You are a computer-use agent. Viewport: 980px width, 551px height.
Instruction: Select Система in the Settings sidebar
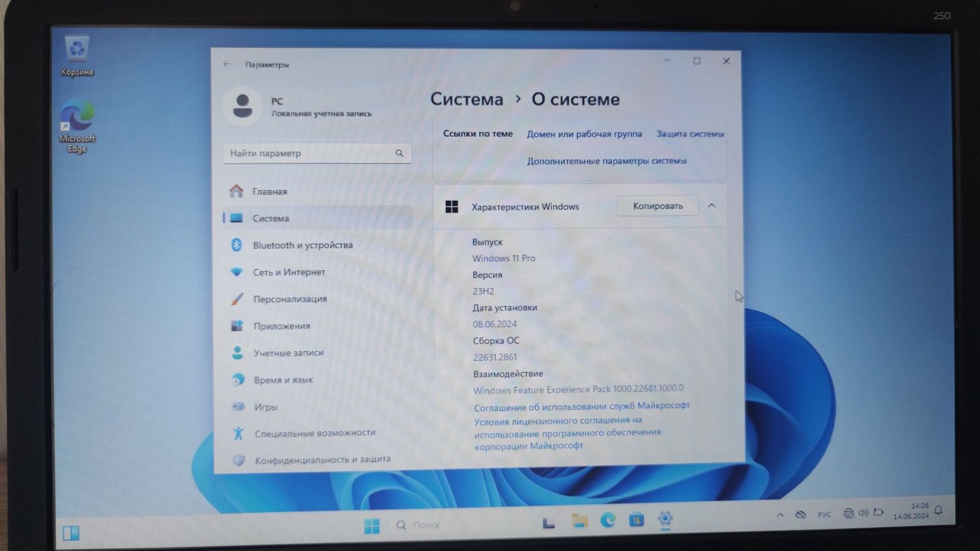(317, 218)
